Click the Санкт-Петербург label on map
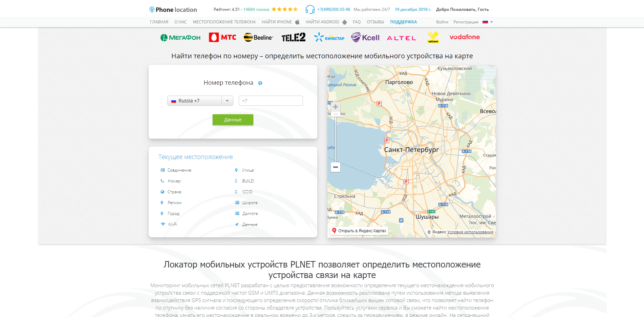The image size is (644, 317). pyautogui.click(x=411, y=150)
